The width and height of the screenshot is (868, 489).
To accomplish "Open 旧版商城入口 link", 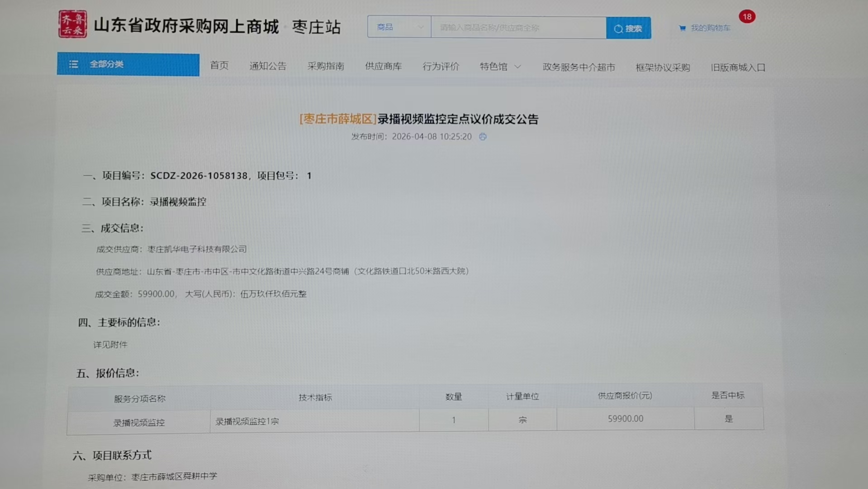I will tap(738, 68).
